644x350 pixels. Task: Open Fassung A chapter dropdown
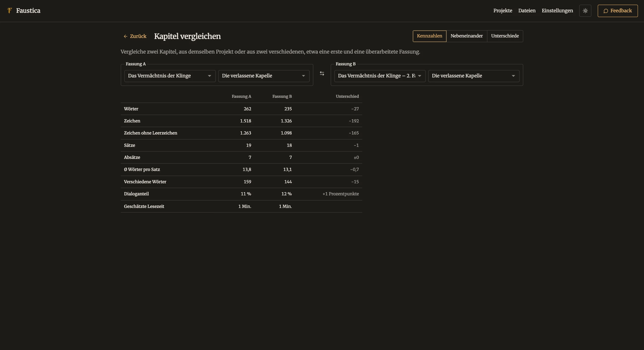pos(264,76)
